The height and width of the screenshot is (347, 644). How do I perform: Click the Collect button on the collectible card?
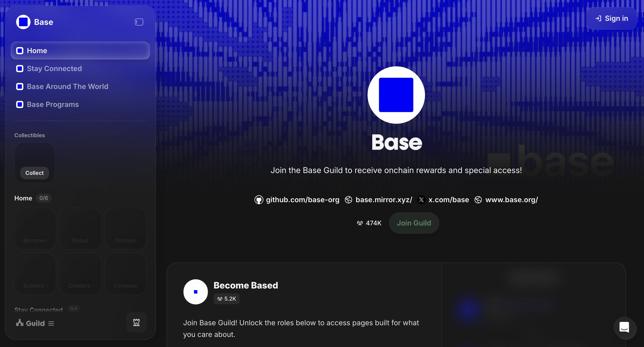click(34, 173)
